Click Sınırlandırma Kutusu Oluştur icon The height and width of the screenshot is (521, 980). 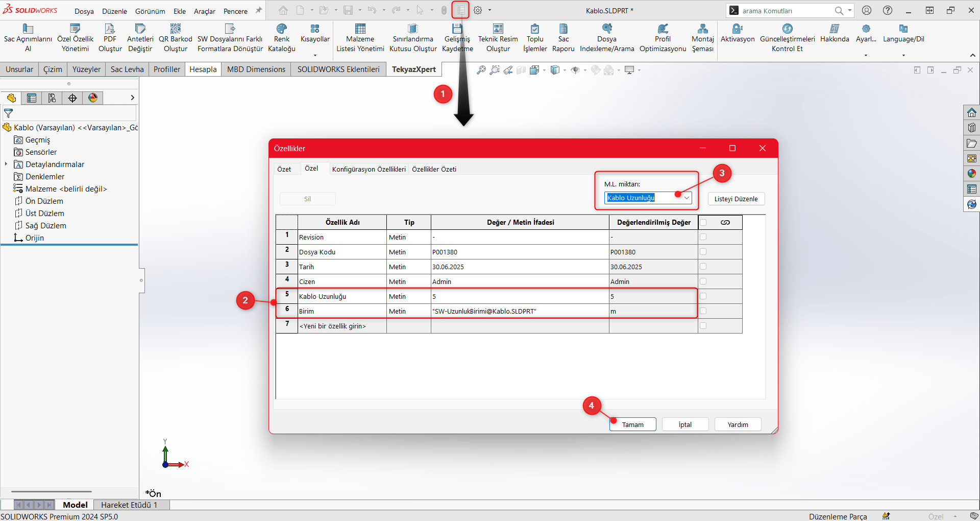pos(413,38)
